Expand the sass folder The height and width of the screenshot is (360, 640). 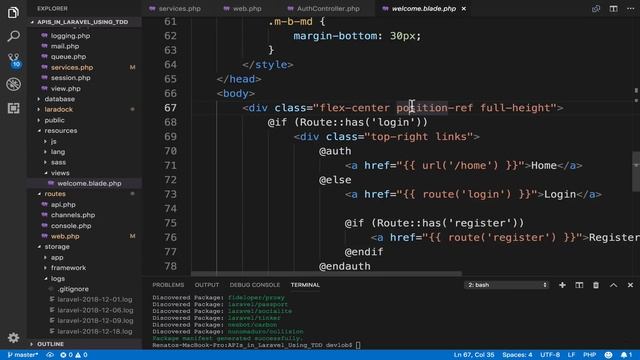tap(58, 162)
